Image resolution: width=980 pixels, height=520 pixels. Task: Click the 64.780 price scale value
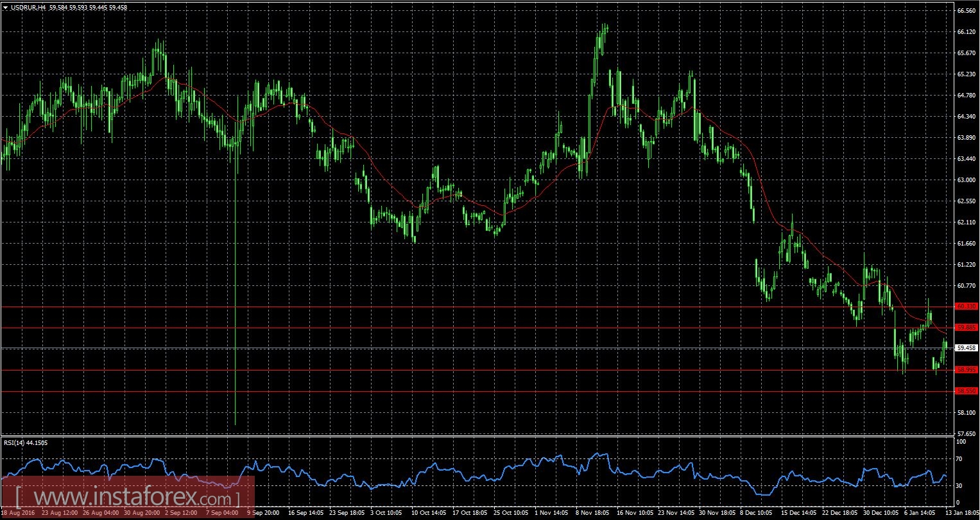coord(966,96)
